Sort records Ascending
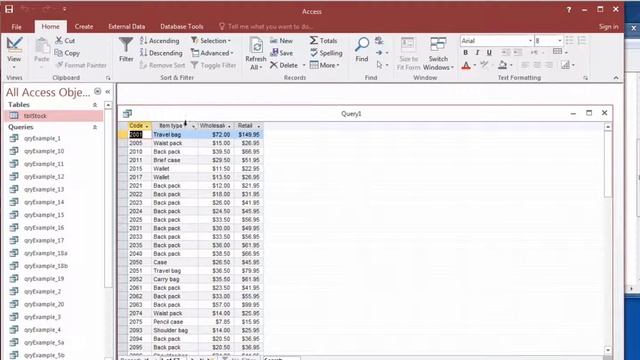 coord(160,40)
